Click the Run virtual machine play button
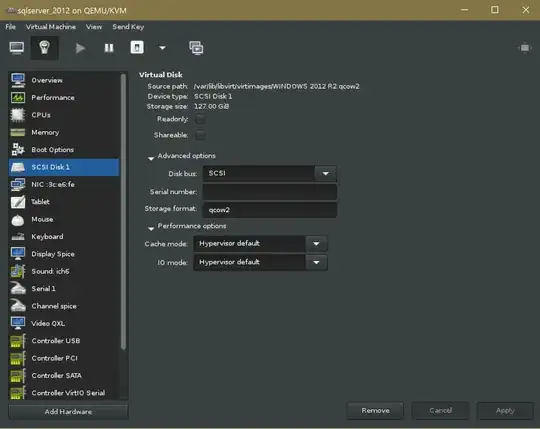This screenshot has height=429, width=540. tap(80, 48)
